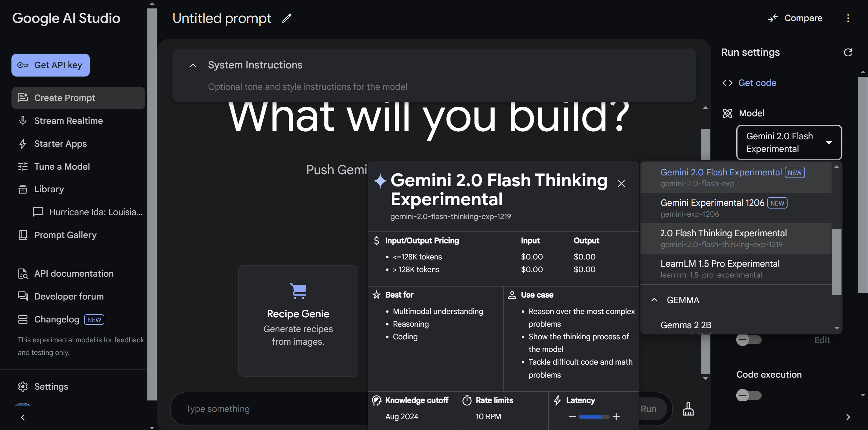Screen dimensions: 868x430
Task: Collapse the System Instructions section
Action: coord(193,65)
